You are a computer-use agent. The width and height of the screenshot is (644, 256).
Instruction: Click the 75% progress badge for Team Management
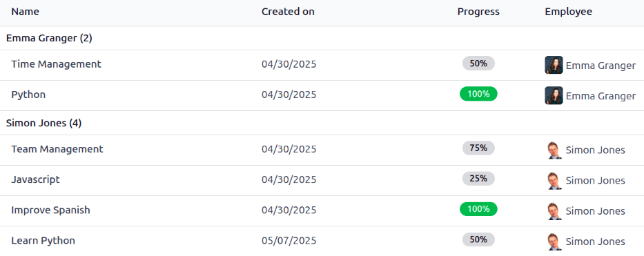tap(478, 148)
